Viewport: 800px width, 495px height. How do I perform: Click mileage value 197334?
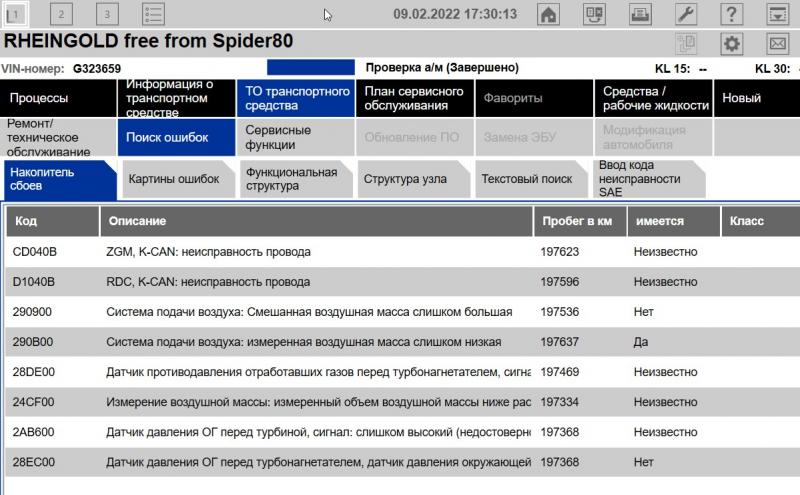(560, 402)
